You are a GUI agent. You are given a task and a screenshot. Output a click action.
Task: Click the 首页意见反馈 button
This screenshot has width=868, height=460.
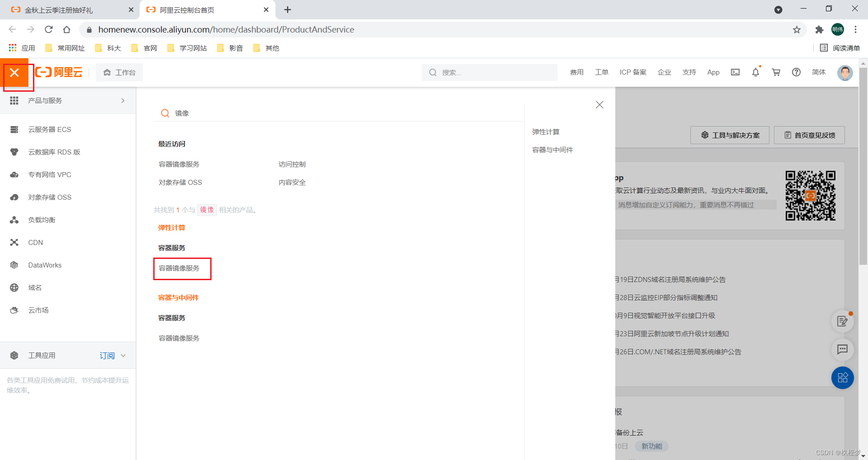pos(809,135)
